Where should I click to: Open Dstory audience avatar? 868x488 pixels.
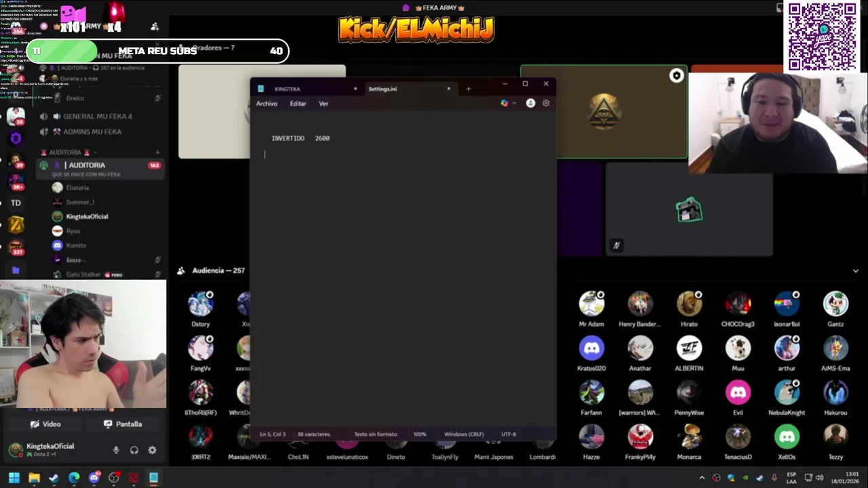(x=201, y=304)
